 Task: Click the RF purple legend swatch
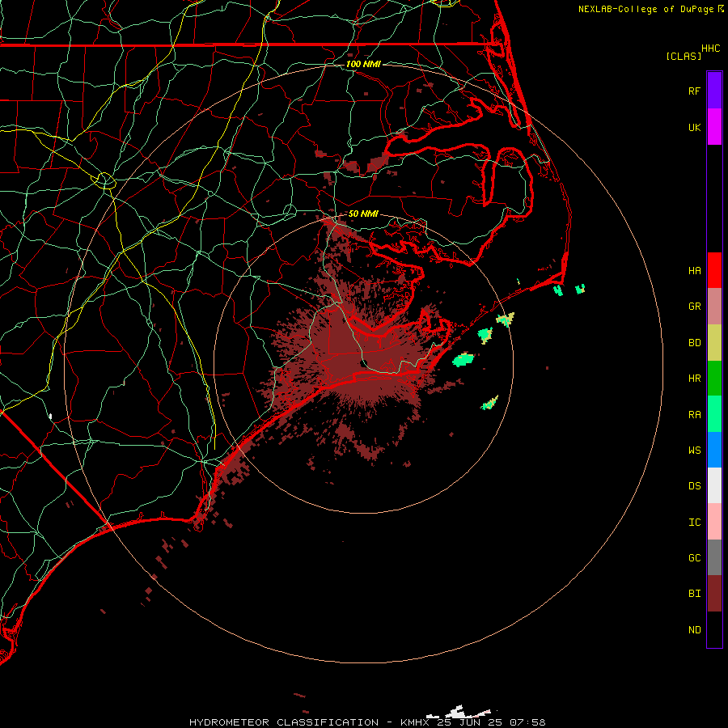pos(714,91)
